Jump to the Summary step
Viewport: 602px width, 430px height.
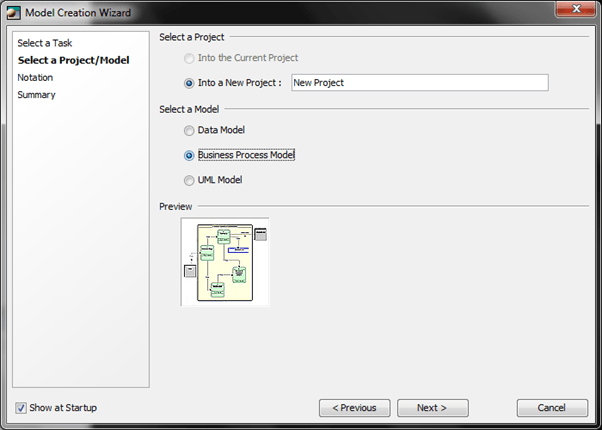[36, 94]
